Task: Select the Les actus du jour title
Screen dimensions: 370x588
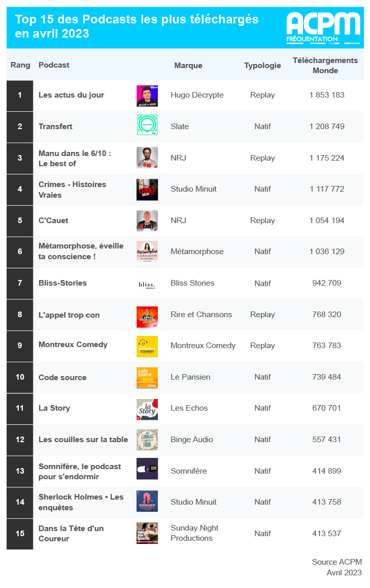Action: coord(71,95)
